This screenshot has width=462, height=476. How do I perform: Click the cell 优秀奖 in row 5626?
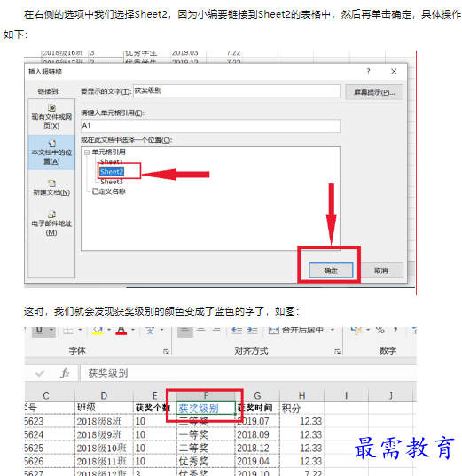(206, 462)
